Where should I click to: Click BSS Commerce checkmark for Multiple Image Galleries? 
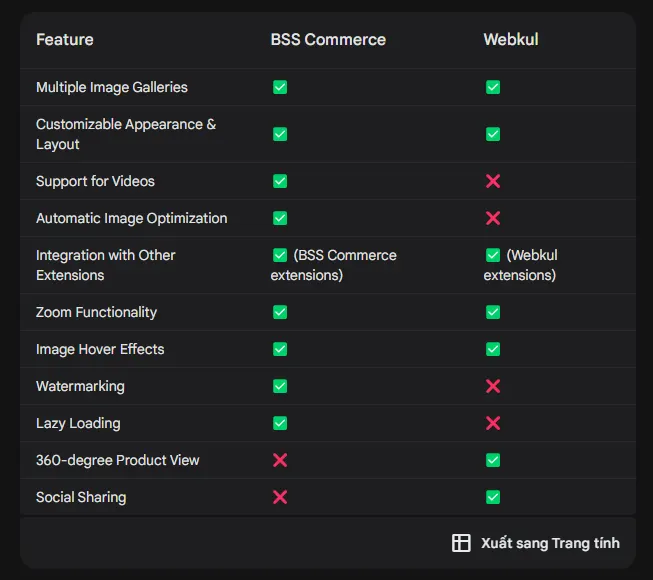(280, 87)
